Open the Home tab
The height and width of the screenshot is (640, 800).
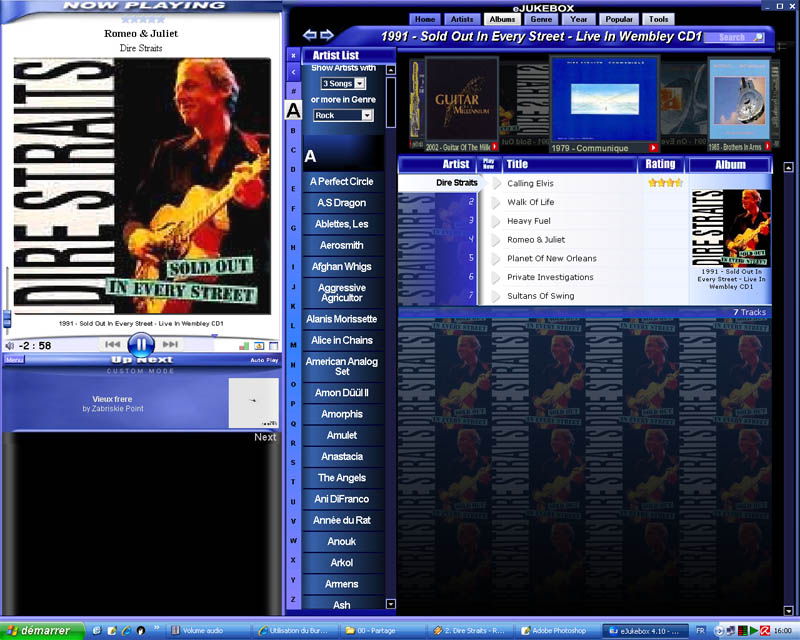424,19
